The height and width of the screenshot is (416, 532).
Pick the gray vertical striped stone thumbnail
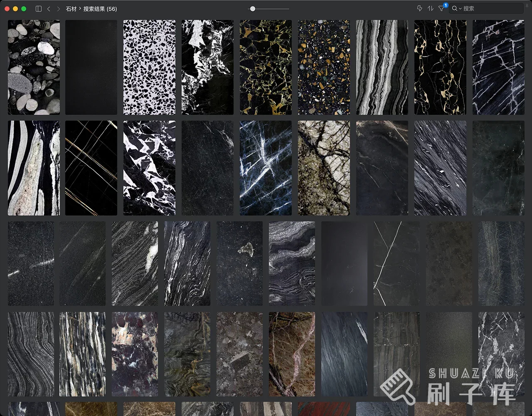click(382, 67)
